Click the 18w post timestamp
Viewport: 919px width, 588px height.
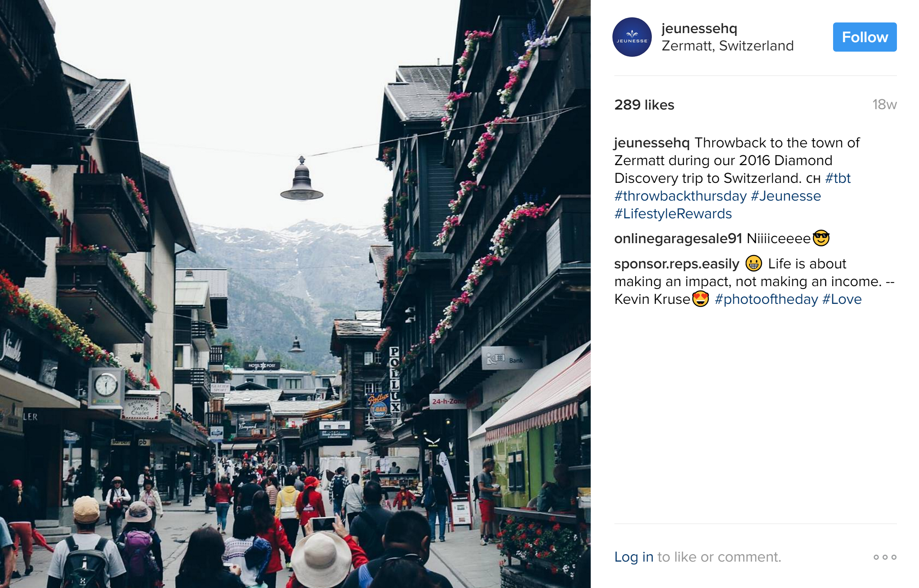pyautogui.click(x=884, y=104)
